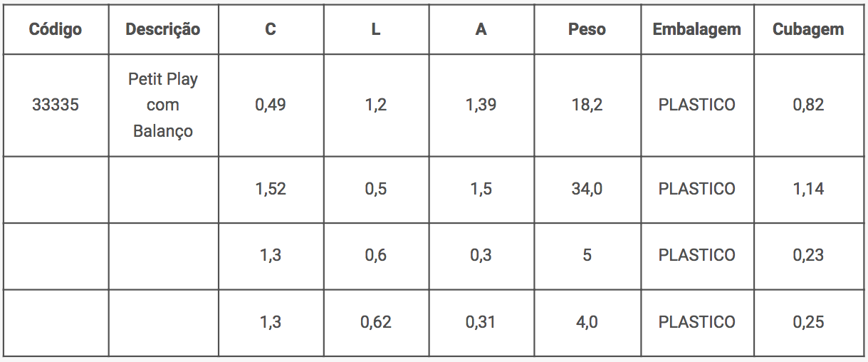
Task: Click the cubagem value 0,25
Action: click(x=808, y=322)
